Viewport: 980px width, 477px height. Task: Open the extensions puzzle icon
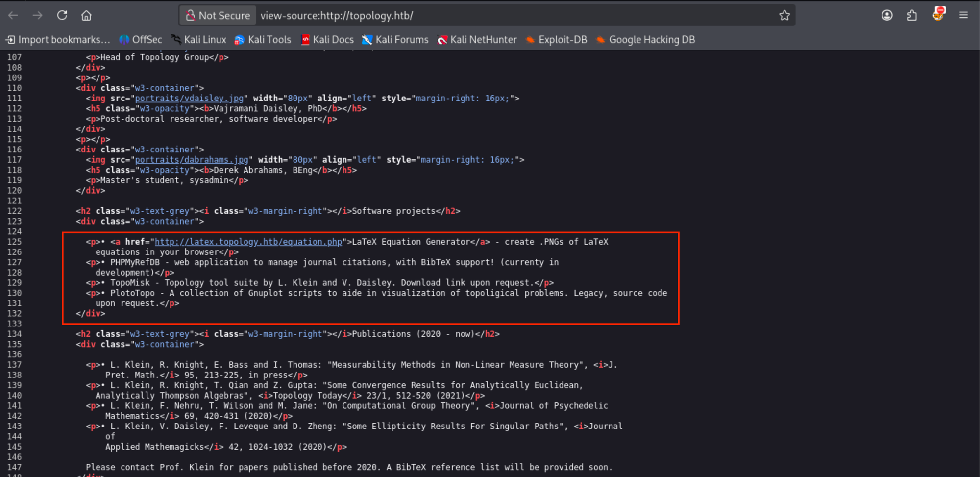pos(912,16)
